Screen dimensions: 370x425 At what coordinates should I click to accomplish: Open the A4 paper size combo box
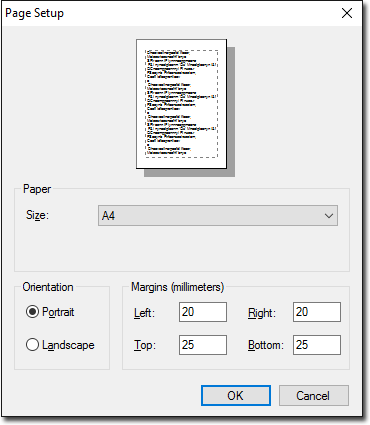[x=218, y=216]
